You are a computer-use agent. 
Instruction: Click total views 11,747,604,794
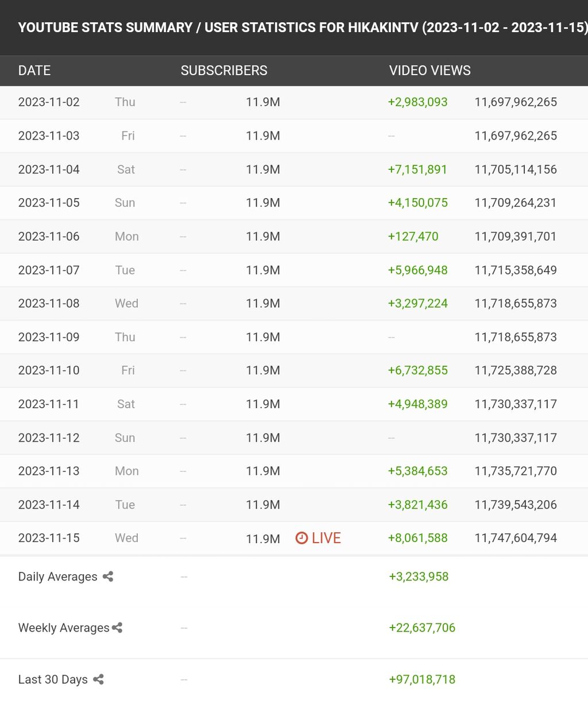pos(516,538)
